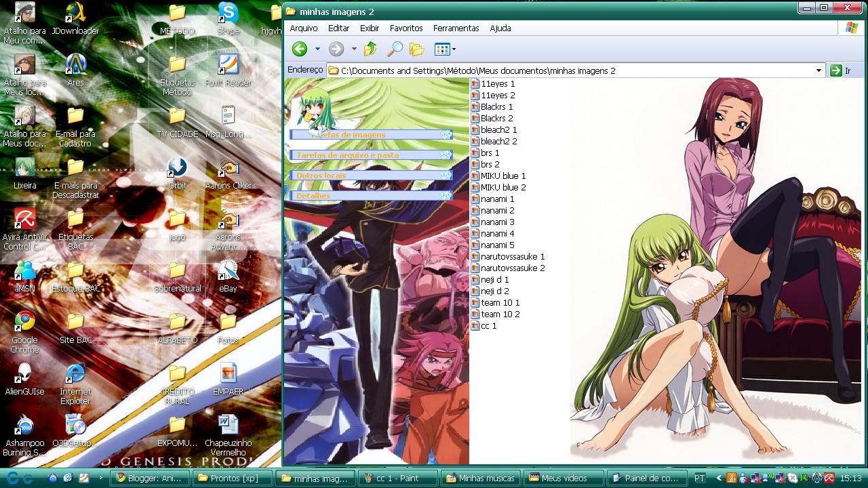Screen dimensions: 868x488
Task: Go up one folder level
Action: [370, 49]
